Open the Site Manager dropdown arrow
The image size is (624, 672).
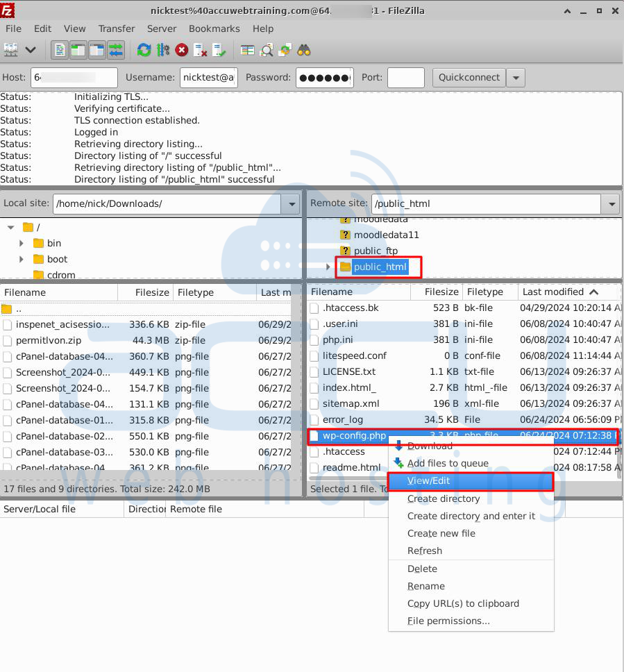tap(31, 50)
